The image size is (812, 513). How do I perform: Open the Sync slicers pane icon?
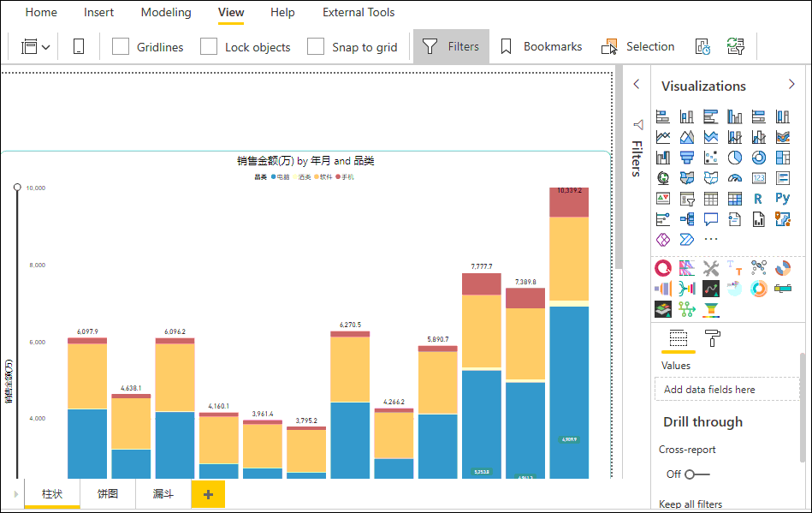click(735, 46)
